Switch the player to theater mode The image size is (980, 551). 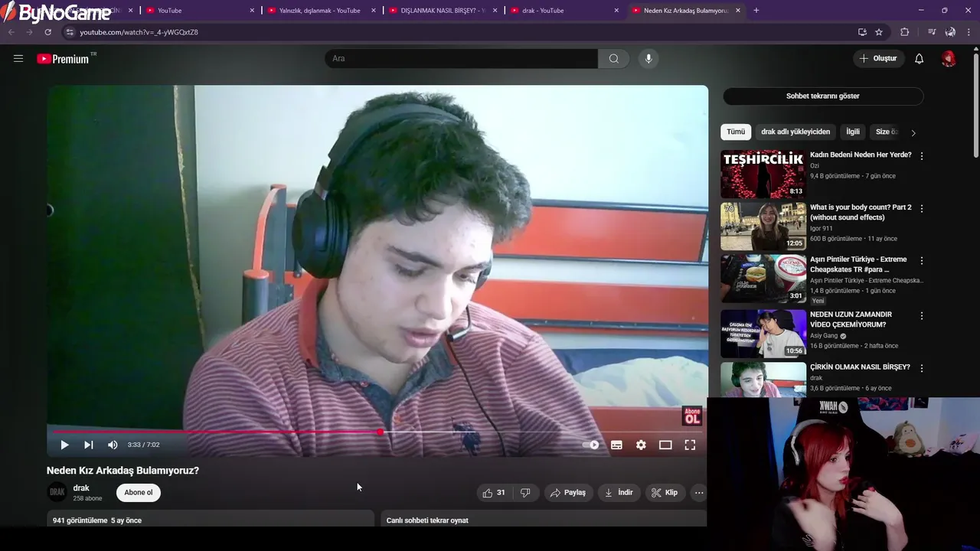(665, 445)
